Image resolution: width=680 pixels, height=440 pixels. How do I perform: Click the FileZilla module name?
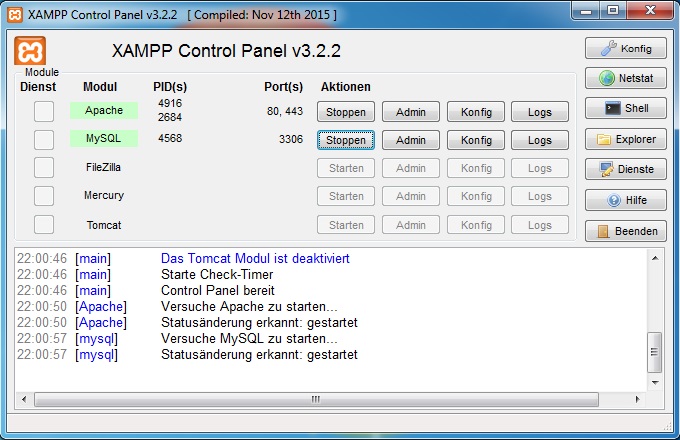[103, 167]
